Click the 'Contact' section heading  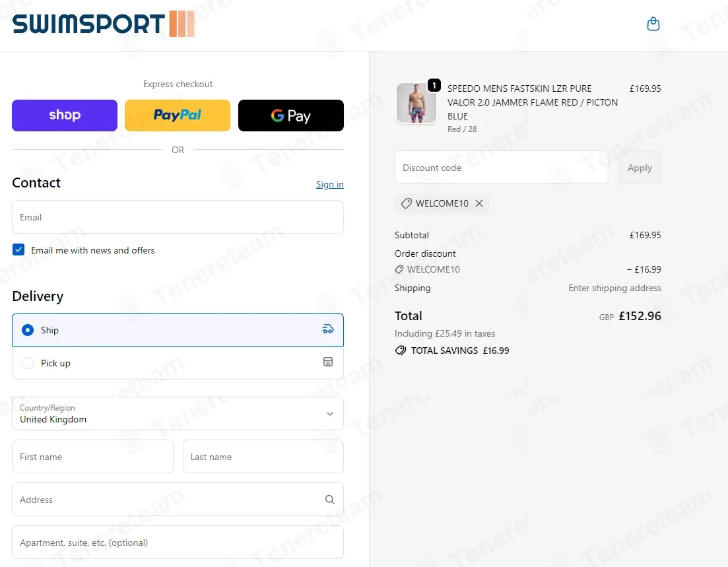[36, 183]
